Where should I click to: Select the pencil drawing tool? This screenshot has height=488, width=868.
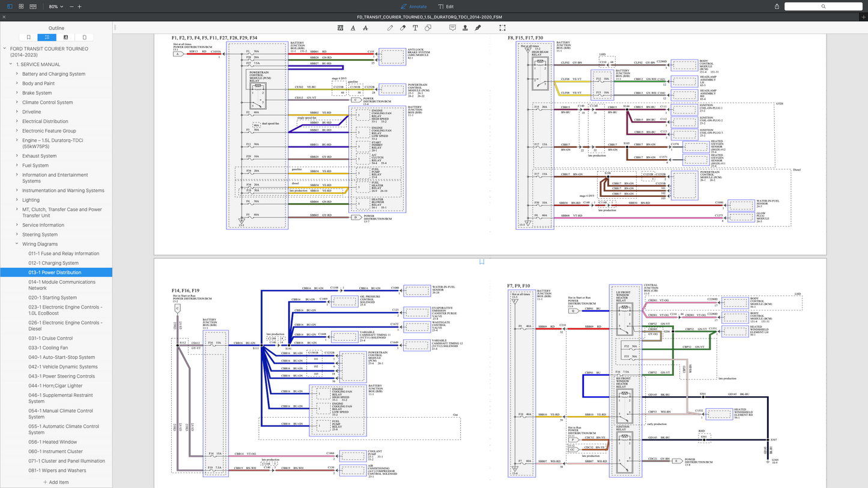point(390,28)
